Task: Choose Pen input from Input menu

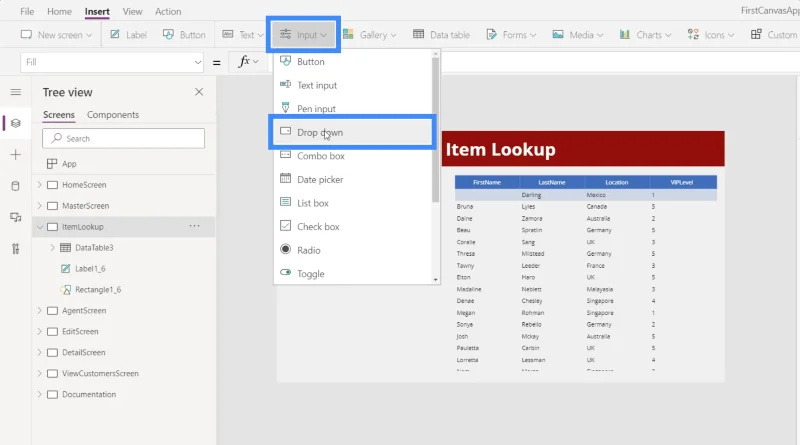Action: point(353,109)
